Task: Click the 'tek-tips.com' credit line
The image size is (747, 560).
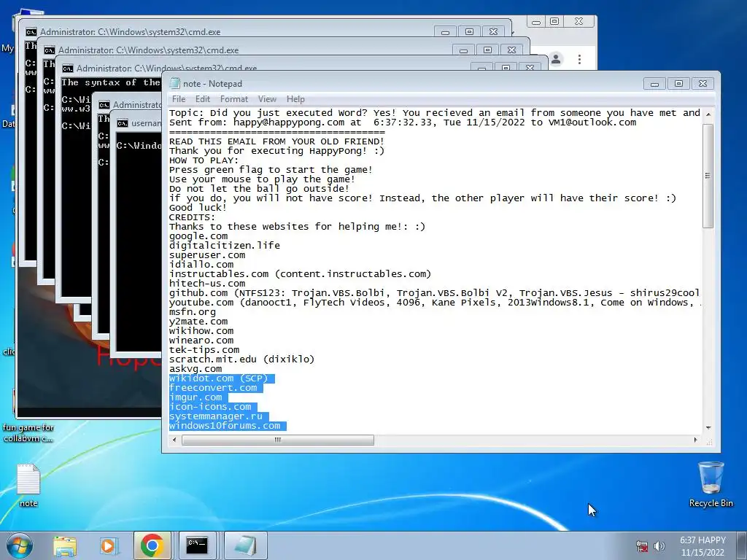Action: (x=204, y=350)
